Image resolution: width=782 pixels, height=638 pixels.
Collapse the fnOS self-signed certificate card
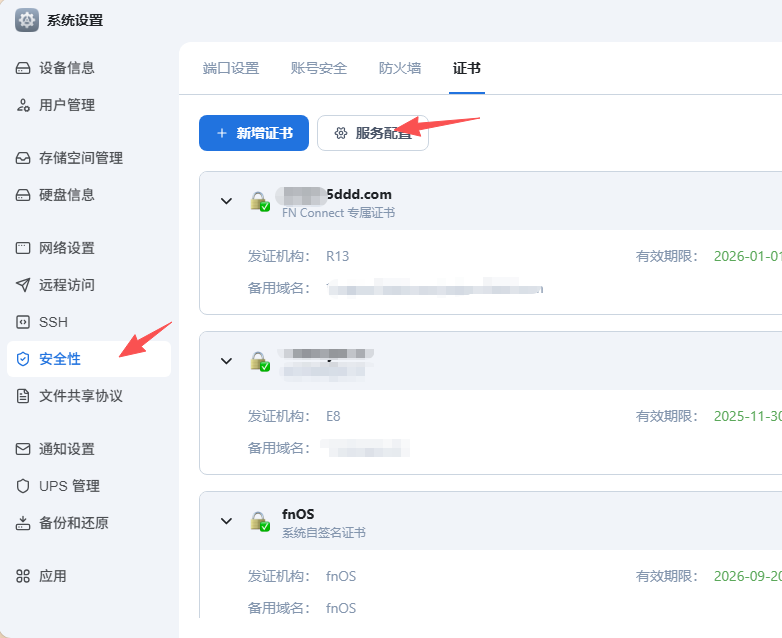226,521
